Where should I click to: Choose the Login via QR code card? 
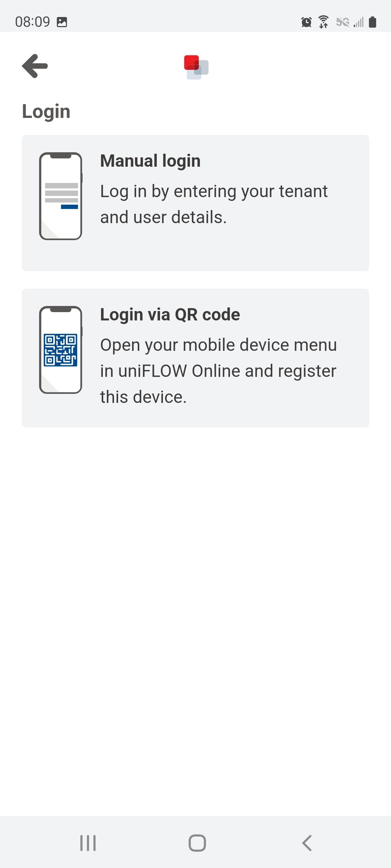(195, 358)
